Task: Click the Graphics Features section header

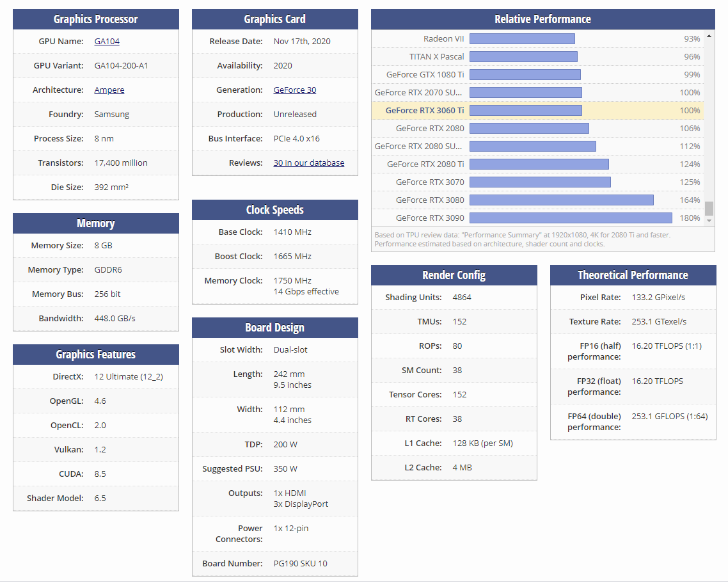Action: 96,355
